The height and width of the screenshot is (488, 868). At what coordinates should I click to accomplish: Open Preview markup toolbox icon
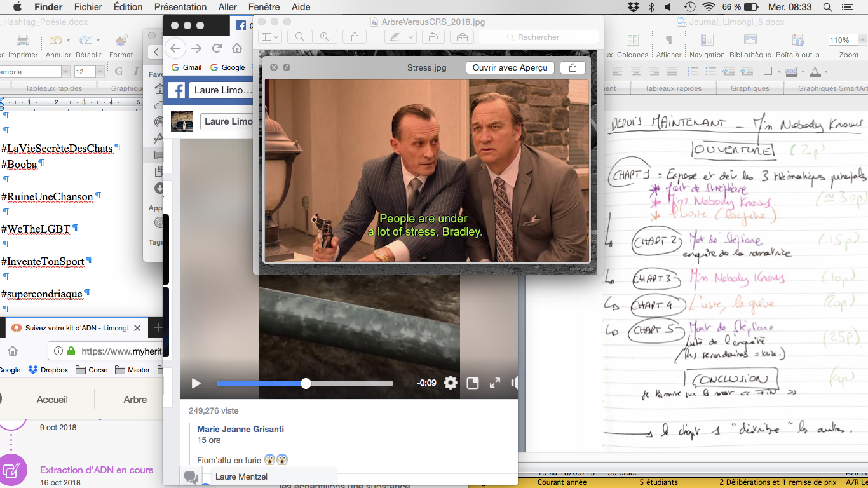pyautogui.click(x=462, y=37)
